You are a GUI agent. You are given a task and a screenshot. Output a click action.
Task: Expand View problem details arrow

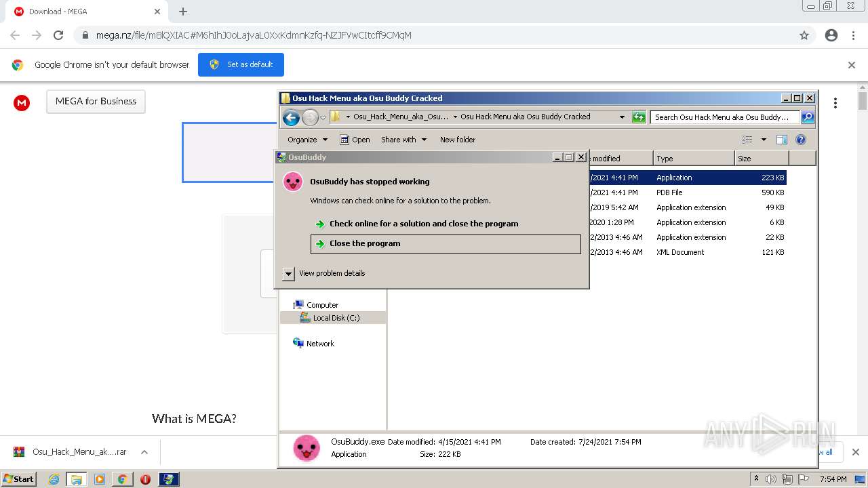click(288, 273)
